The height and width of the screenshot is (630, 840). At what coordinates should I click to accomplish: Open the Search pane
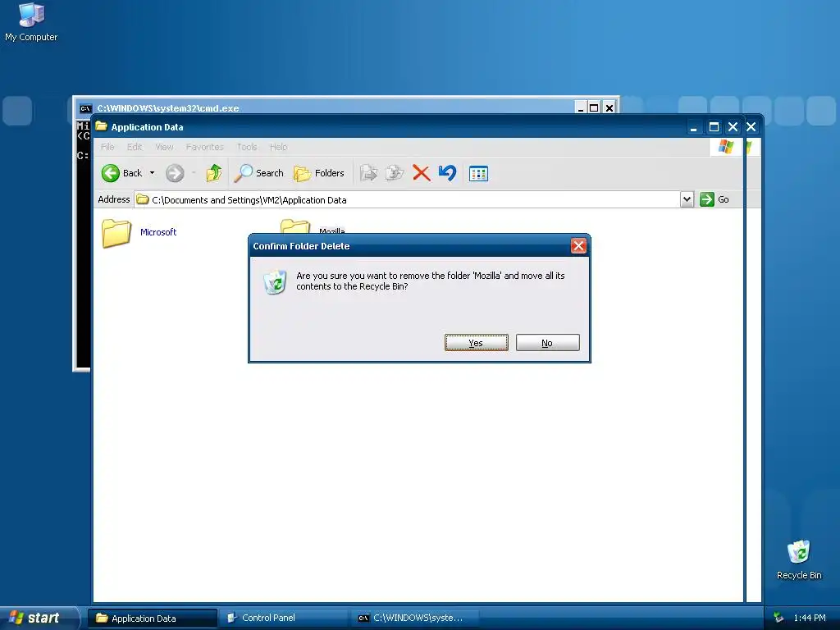258,173
